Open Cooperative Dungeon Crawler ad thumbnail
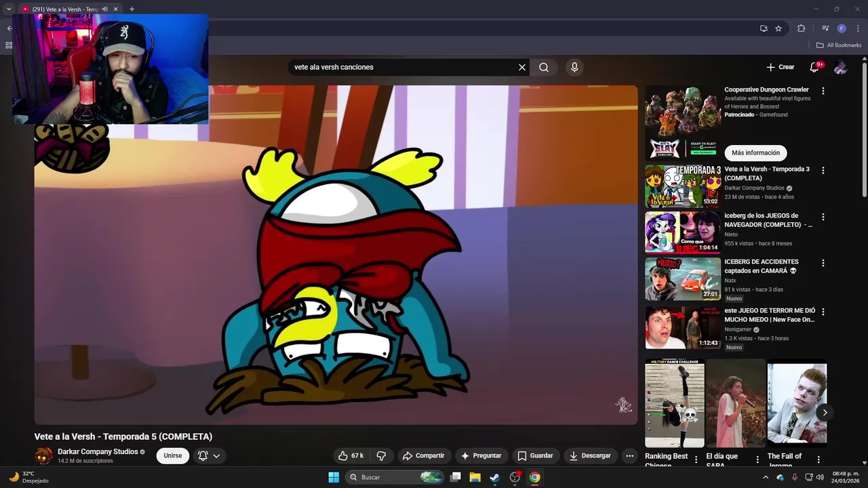 (x=683, y=123)
